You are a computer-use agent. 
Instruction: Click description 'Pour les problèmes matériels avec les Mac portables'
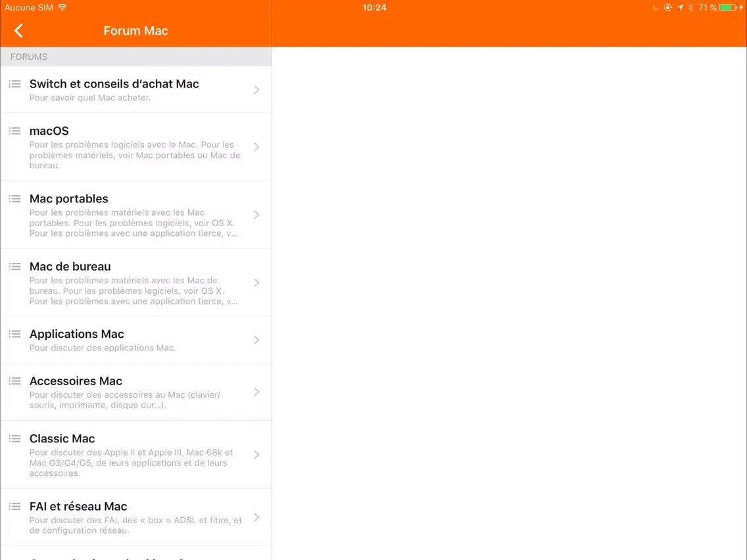coord(133,223)
